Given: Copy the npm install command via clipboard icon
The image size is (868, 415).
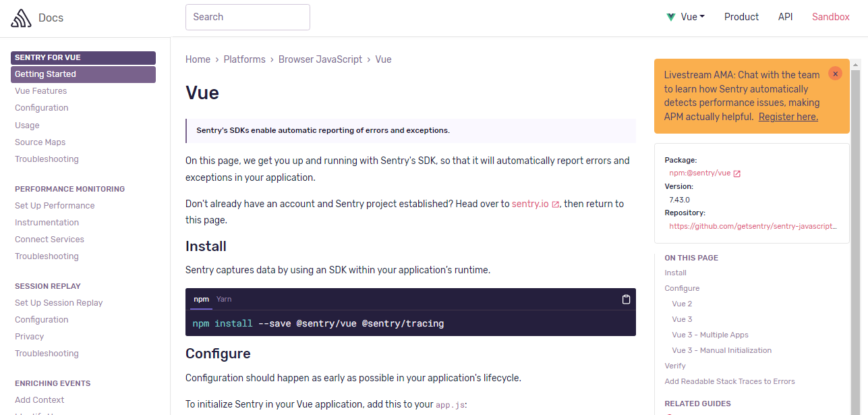Looking at the screenshot, I should (x=626, y=300).
